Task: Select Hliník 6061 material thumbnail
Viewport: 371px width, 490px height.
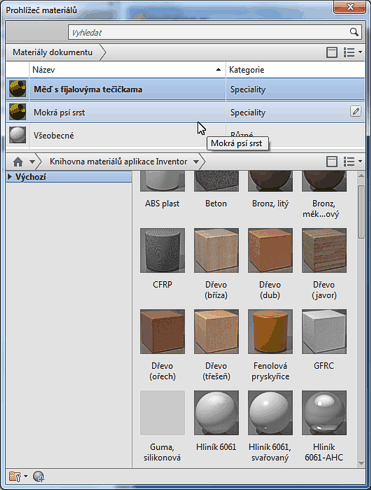Action: tap(216, 413)
